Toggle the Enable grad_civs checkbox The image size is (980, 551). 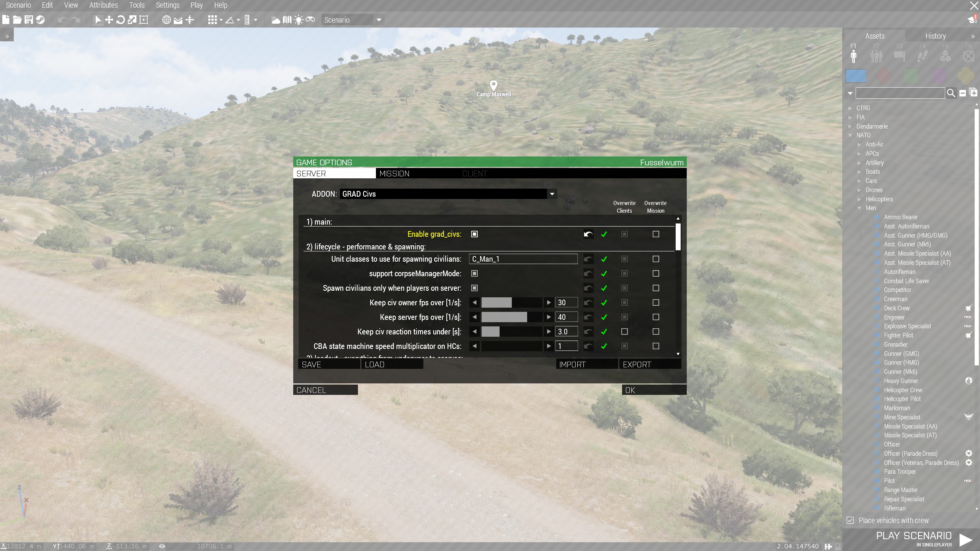(474, 234)
